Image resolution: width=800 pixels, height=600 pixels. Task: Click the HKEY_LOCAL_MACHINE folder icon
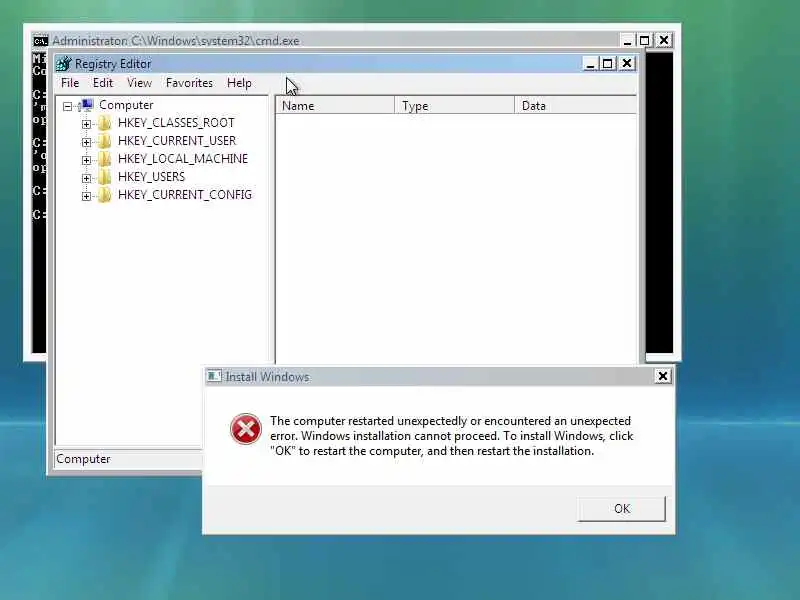pos(104,159)
